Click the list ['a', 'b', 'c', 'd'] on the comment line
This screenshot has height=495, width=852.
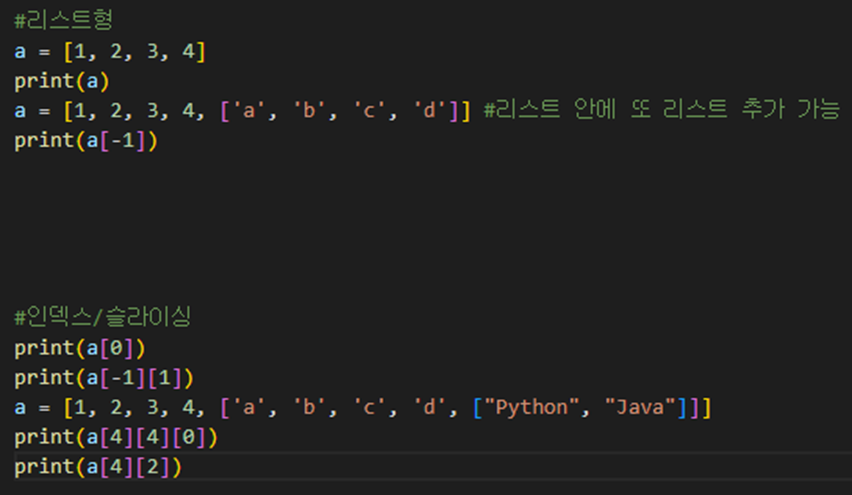coord(340,111)
